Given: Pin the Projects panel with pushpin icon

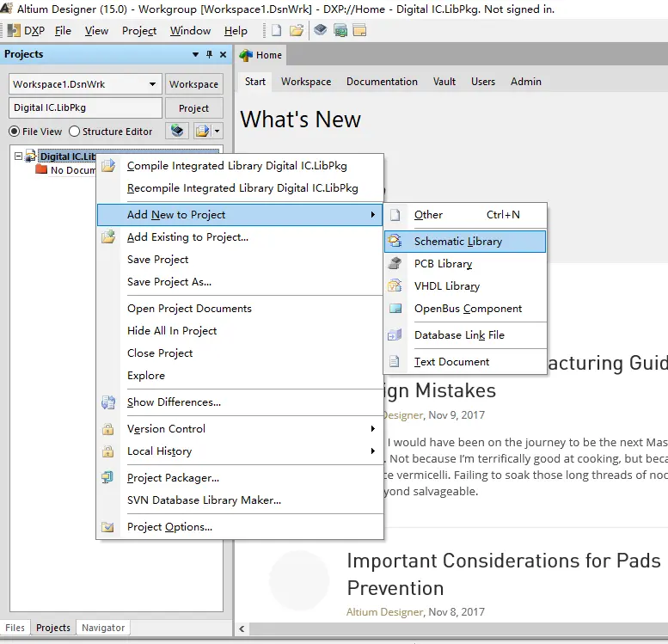Looking at the screenshot, I should (x=208, y=55).
